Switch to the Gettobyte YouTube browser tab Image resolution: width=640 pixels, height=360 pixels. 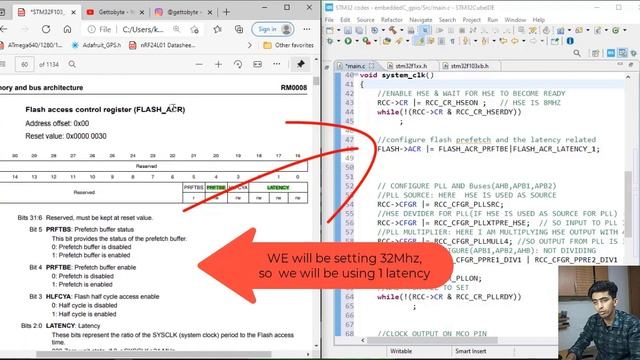pos(115,12)
